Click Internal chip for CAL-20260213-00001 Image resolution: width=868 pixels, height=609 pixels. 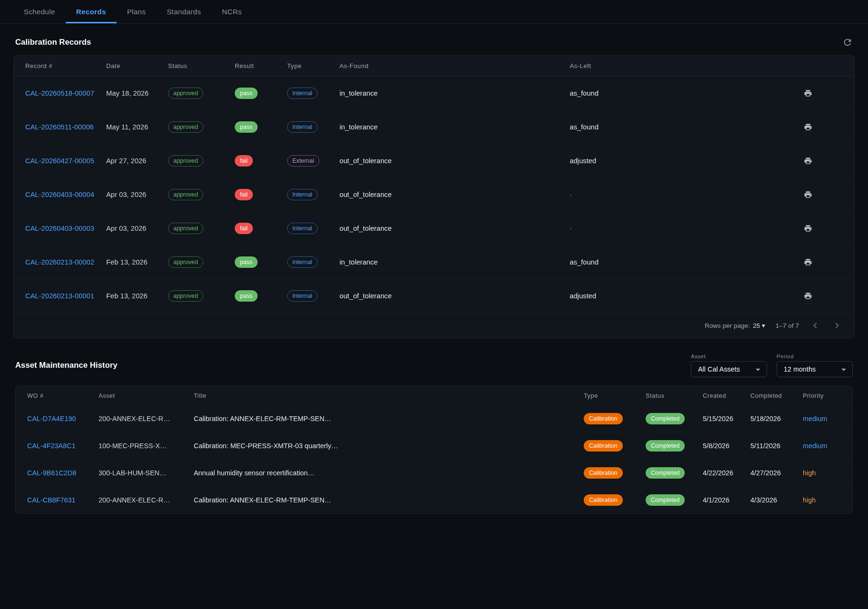point(302,296)
